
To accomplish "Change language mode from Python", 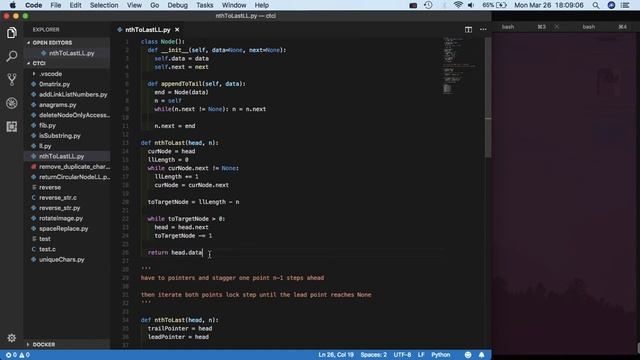I will pos(441,355).
